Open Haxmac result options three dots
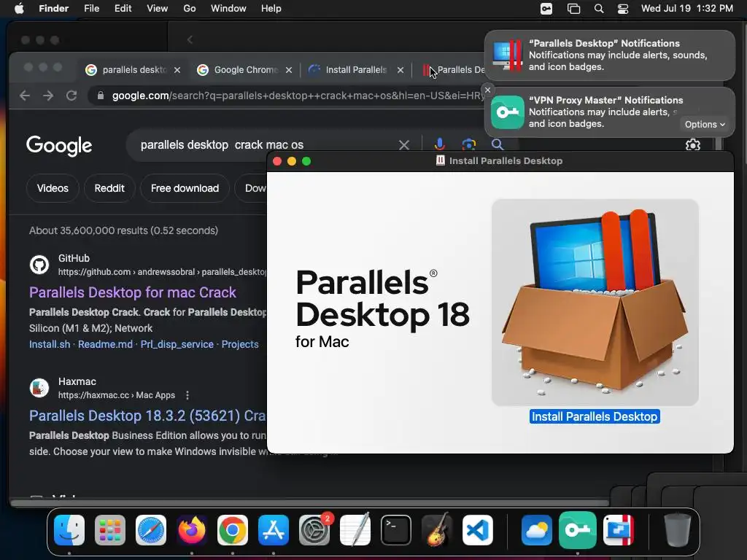The height and width of the screenshot is (560, 747). tap(187, 395)
